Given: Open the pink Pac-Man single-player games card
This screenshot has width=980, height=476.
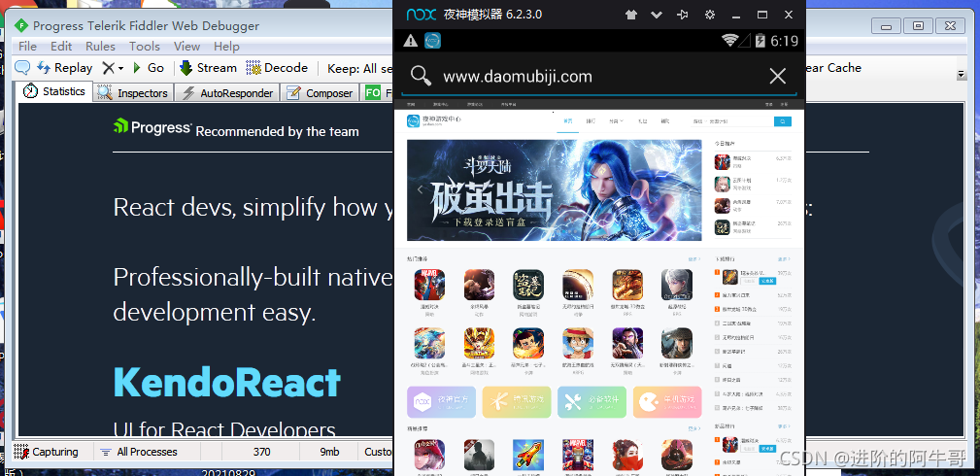Looking at the screenshot, I should [667, 401].
